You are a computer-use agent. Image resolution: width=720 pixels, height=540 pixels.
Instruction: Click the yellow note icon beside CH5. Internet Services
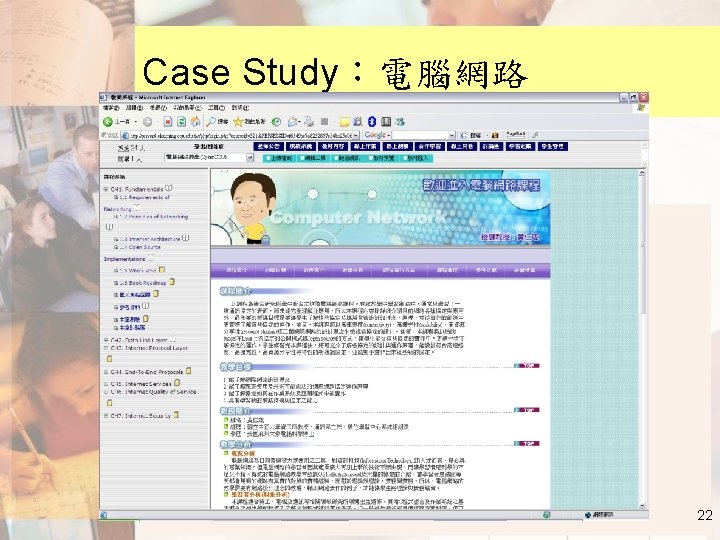point(177,382)
